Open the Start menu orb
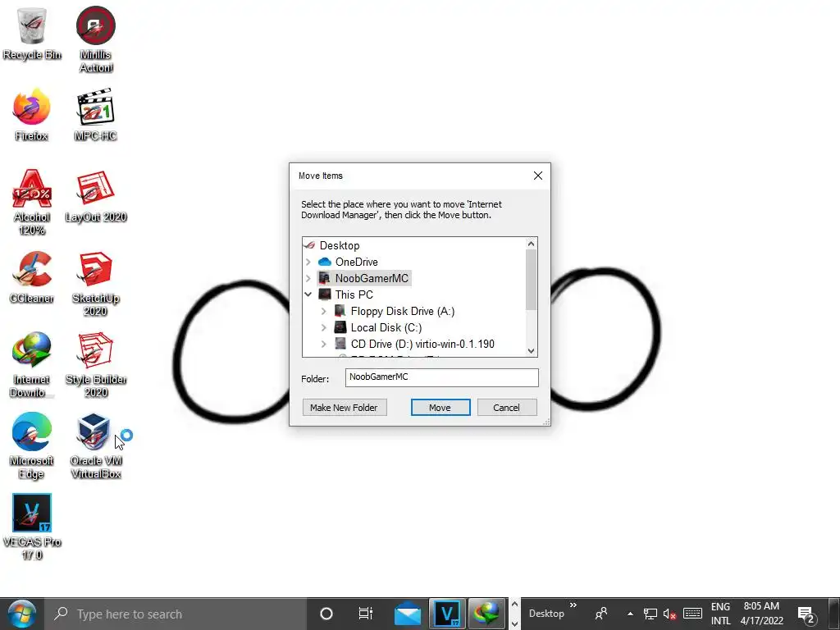 coord(21,614)
